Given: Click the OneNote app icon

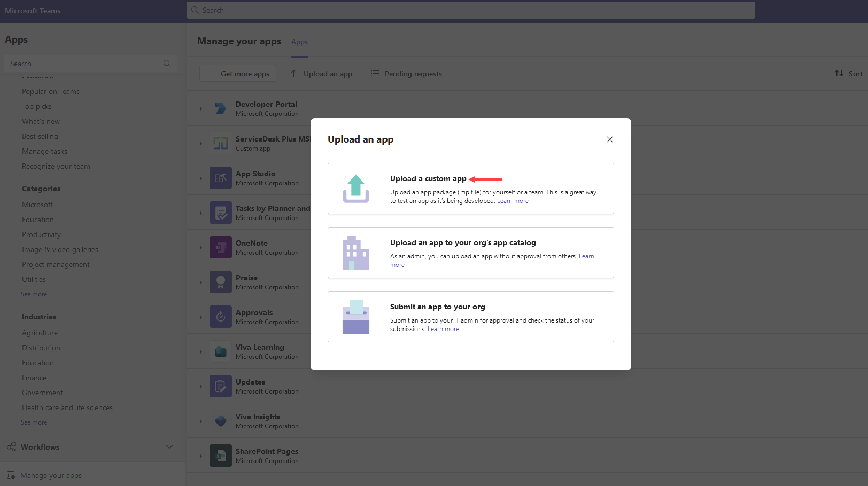Looking at the screenshot, I should (x=220, y=247).
